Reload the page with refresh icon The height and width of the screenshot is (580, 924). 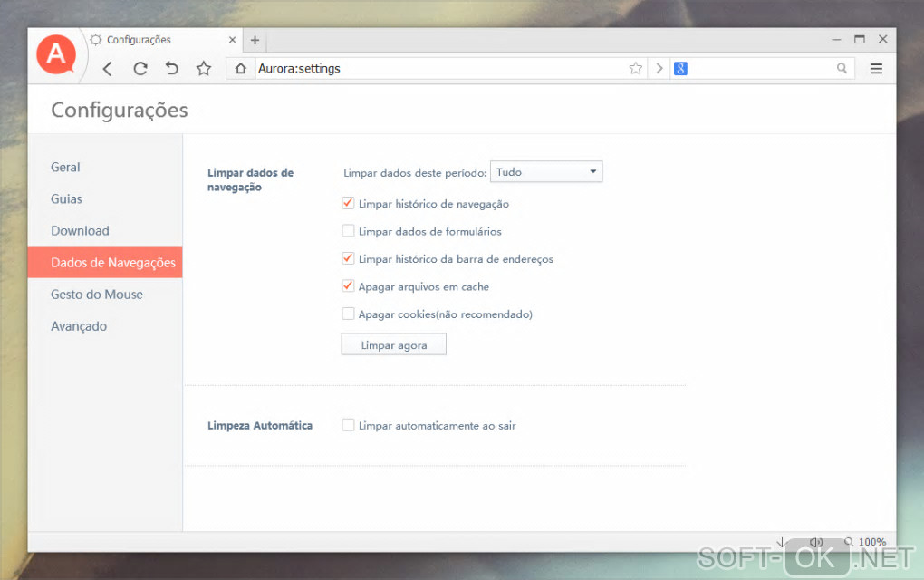coord(140,69)
